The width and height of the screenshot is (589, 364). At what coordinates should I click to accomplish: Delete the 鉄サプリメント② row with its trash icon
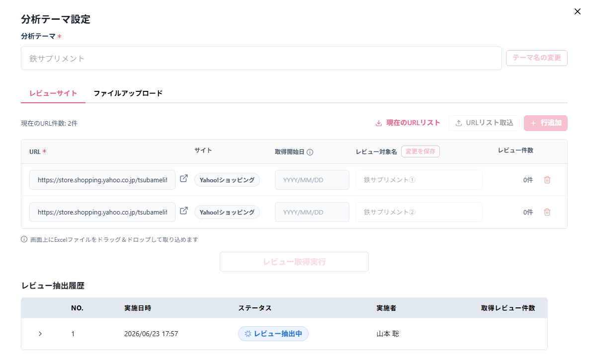pos(547,212)
